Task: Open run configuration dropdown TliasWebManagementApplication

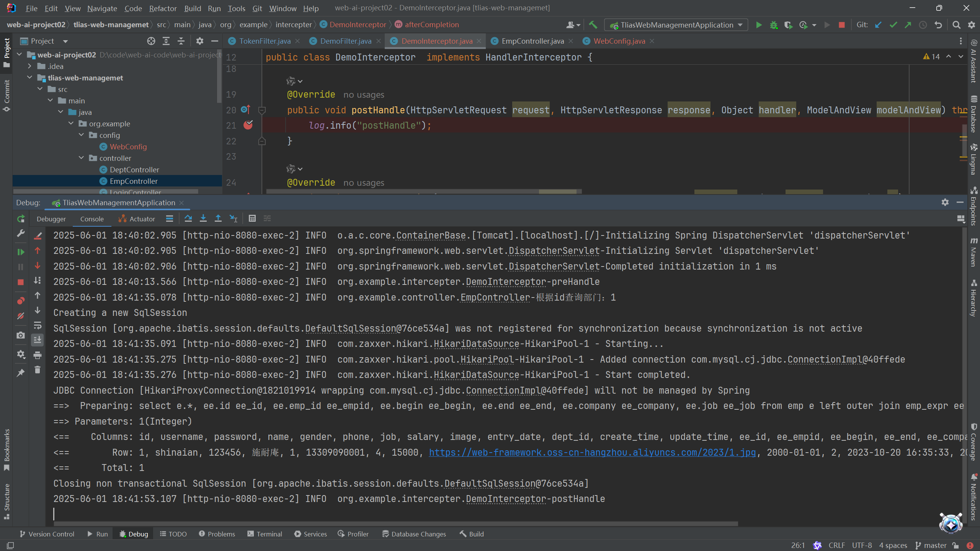Action: (x=676, y=25)
